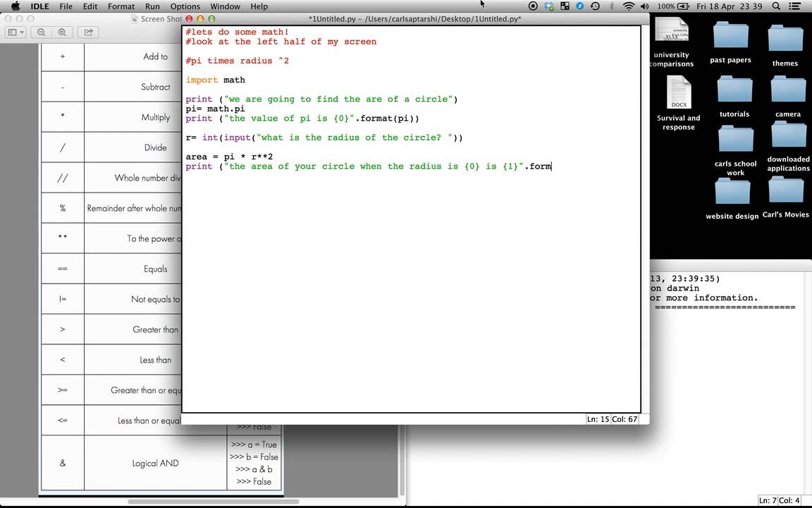Click the Preview sidebar view dropdown
The height and width of the screenshot is (508, 812).
coord(16,32)
